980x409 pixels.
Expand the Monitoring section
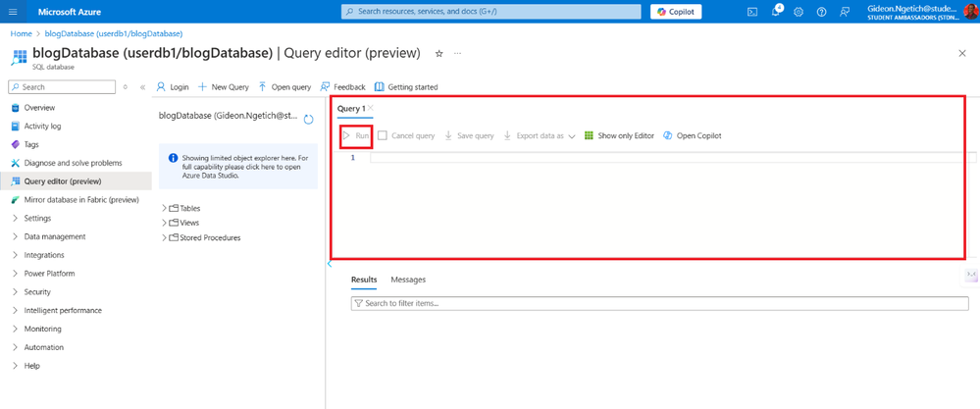(x=42, y=329)
